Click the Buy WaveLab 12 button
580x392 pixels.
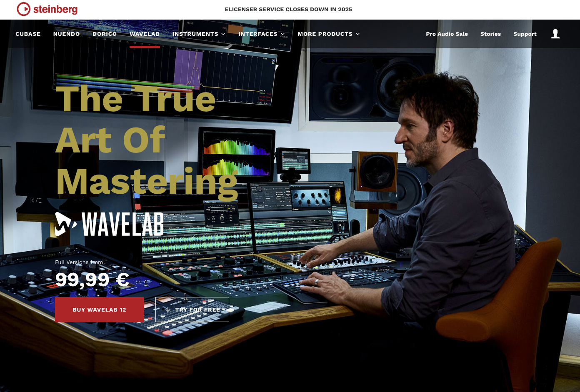pos(99,310)
